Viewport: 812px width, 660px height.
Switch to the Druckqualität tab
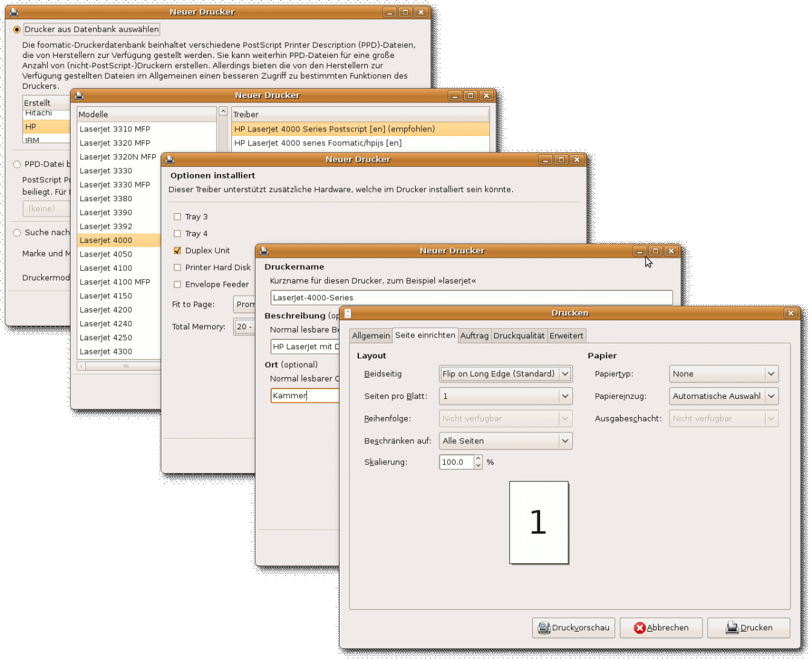tap(519, 336)
